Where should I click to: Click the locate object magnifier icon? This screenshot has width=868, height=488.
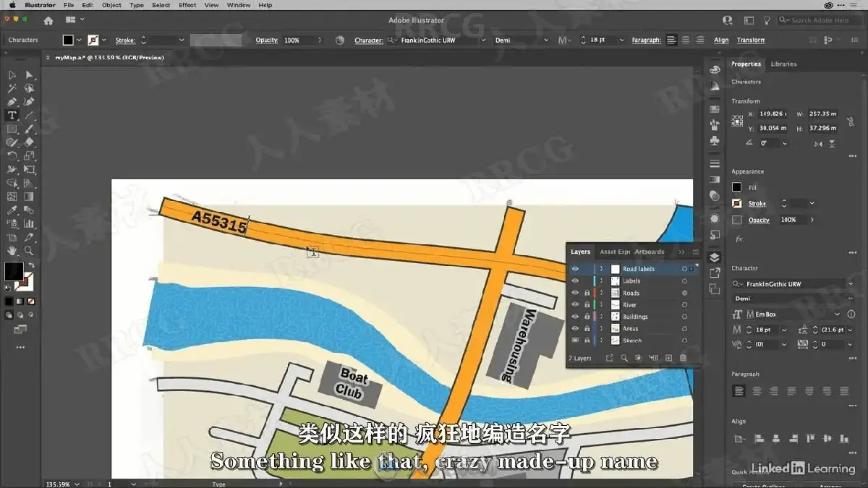click(624, 358)
